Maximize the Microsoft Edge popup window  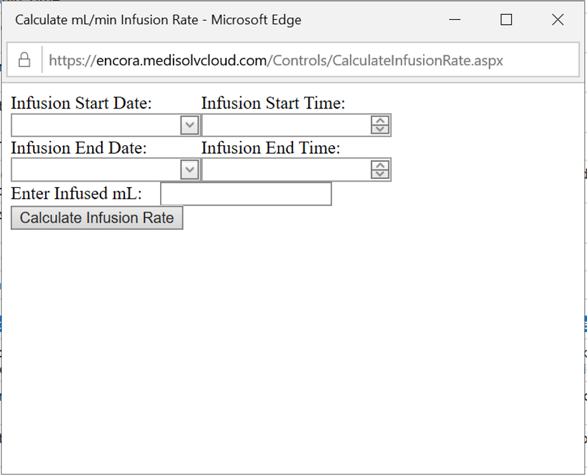(x=506, y=19)
